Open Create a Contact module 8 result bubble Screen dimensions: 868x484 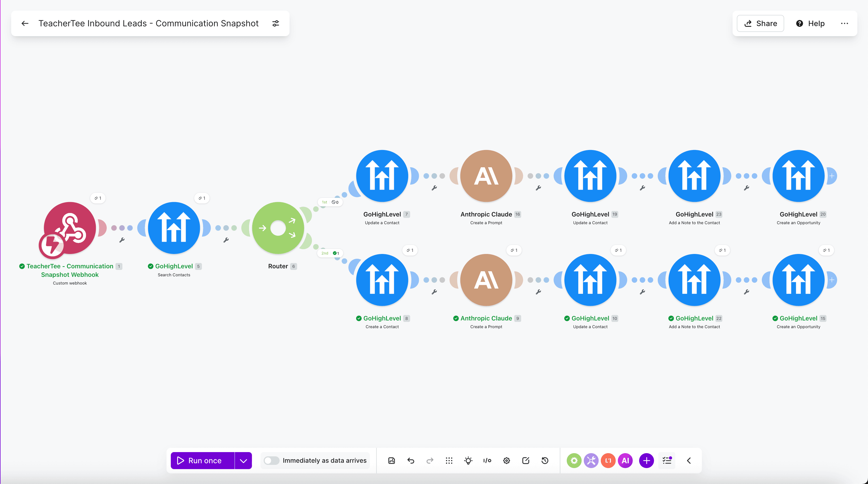tap(410, 250)
